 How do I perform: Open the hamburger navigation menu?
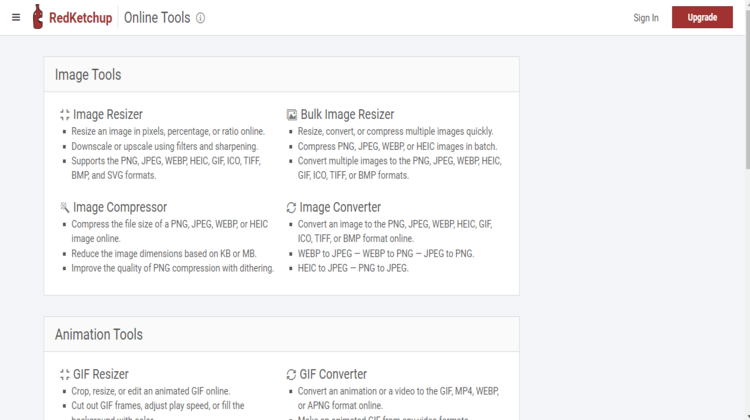16,18
